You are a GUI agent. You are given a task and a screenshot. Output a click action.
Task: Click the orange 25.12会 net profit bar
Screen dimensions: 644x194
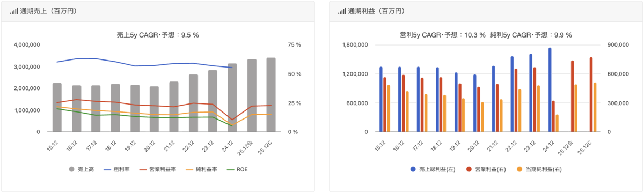coord(576,108)
